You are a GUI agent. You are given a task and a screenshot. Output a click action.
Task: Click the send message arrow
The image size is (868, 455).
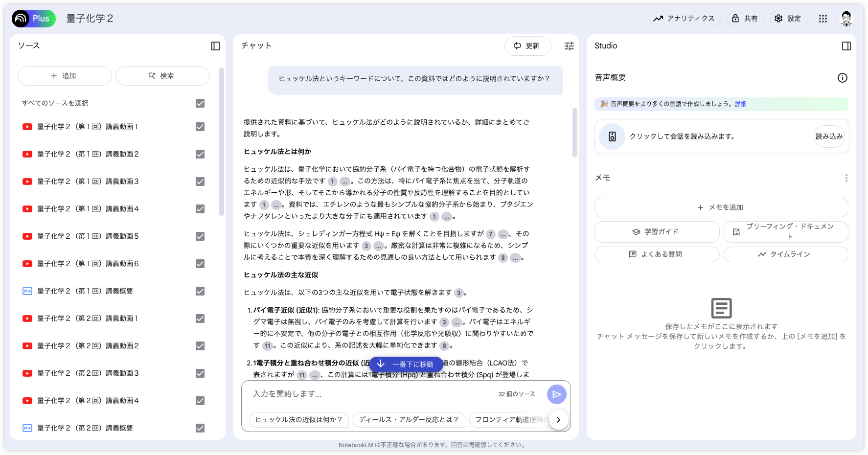pyautogui.click(x=556, y=394)
